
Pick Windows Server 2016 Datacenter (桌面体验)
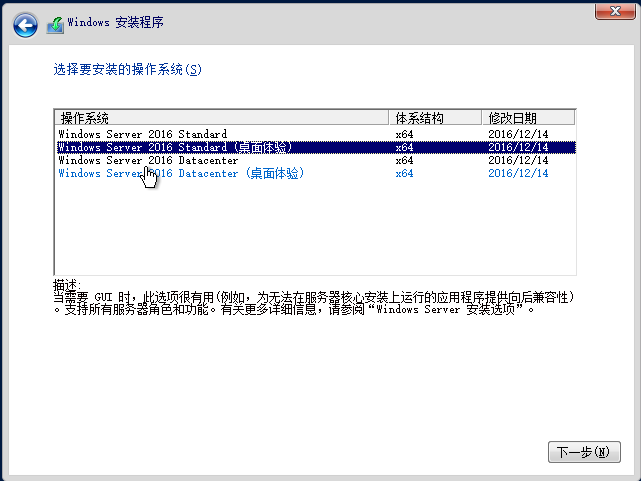click(180, 173)
